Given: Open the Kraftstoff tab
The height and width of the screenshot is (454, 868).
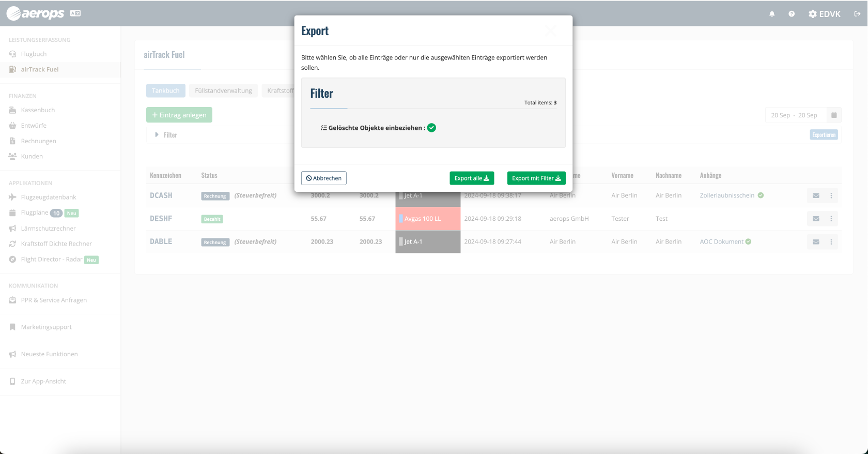Looking at the screenshot, I should tap(279, 90).
